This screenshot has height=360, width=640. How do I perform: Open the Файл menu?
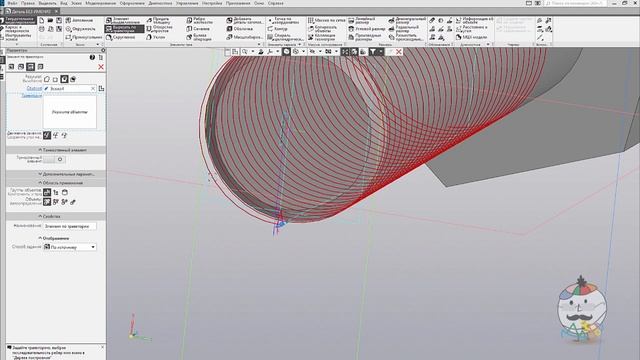[12, 3]
